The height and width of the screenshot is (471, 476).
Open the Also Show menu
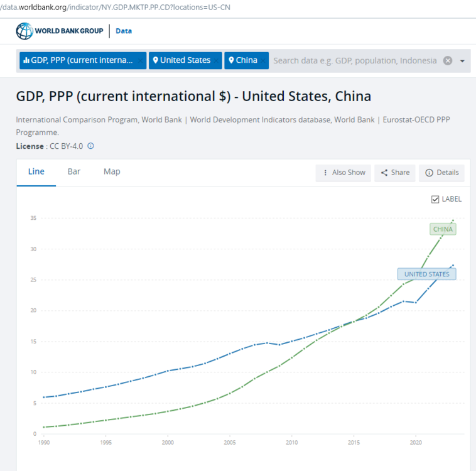(x=343, y=173)
